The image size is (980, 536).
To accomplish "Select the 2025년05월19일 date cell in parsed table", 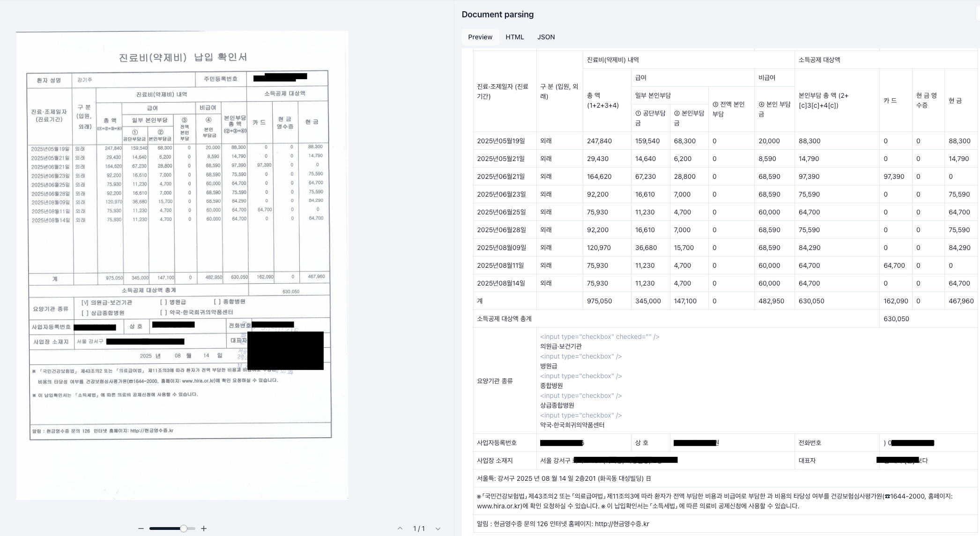I will [501, 141].
